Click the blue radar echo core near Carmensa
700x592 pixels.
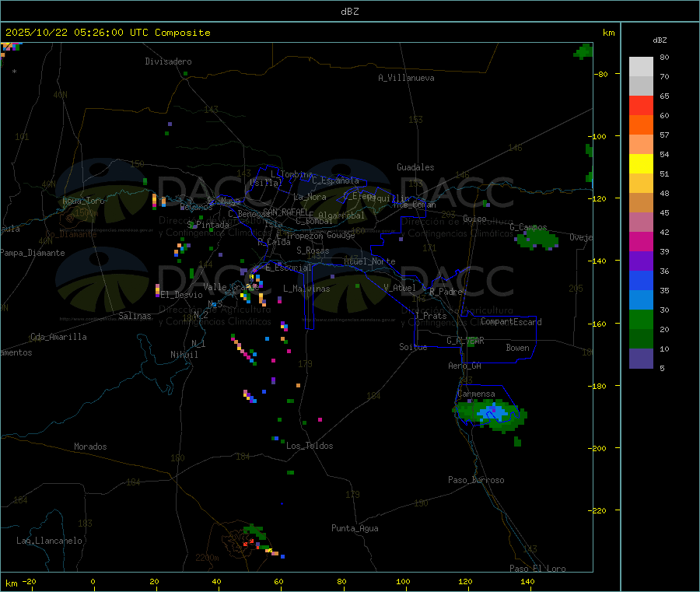point(492,412)
